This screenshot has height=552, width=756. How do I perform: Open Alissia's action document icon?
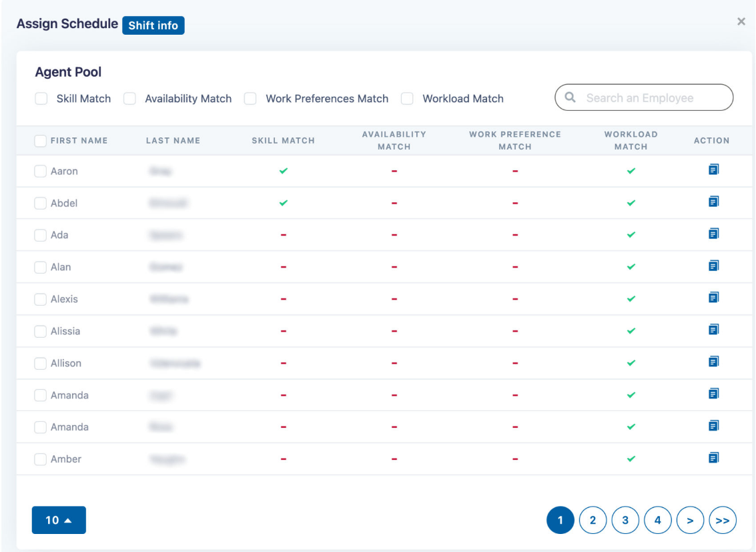pyautogui.click(x=713, y=330)
